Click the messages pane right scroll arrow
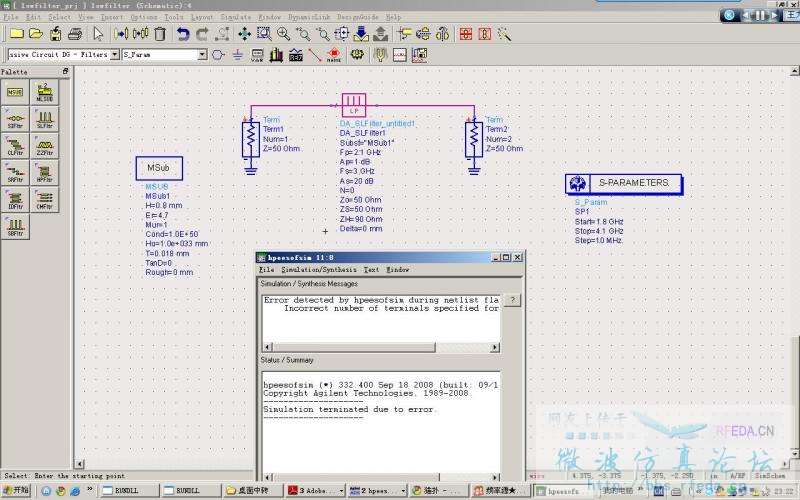This screenshot has height=500, width=800. tap(494, 347)
